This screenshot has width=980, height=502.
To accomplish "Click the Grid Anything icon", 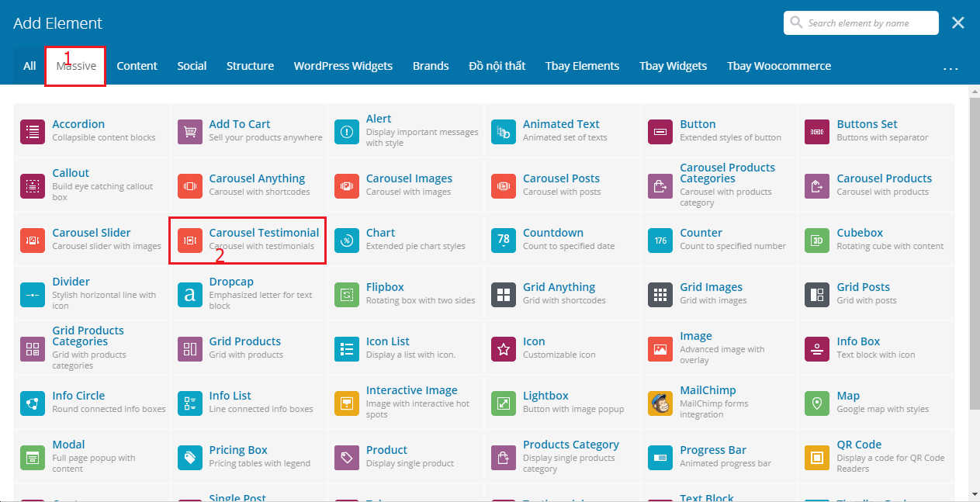I will click(504, 295).
